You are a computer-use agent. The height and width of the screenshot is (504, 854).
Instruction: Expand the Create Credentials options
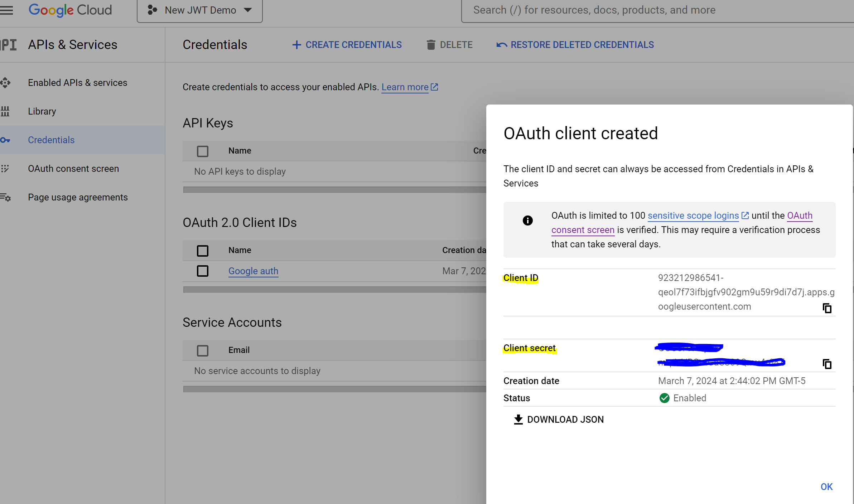pyautogui.click(x=346, y=44)
